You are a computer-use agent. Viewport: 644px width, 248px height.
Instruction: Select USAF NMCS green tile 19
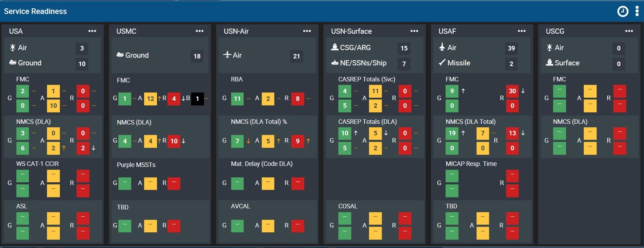(452, 133)
